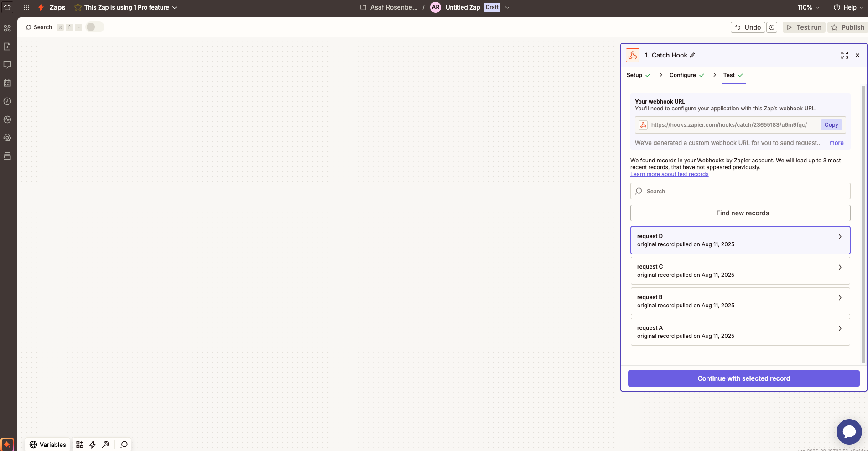The width and height of the screenshot is (868, 451).
Task: Open the stacked versions icon in sidebar
Action: click(x=7, y=156)
